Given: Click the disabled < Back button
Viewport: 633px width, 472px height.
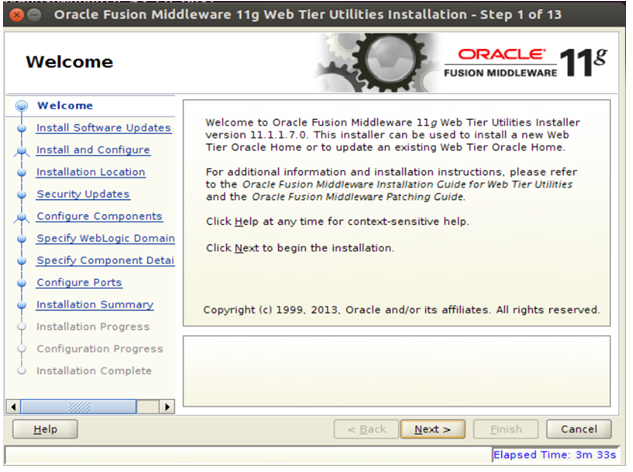Looking at the screenshot, I should 367,429.
